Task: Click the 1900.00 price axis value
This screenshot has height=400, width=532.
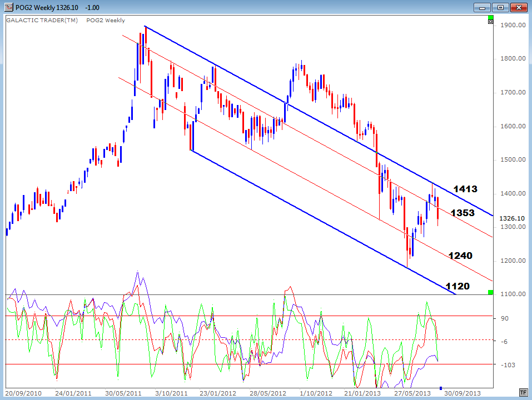Action: tap(513, 25)
